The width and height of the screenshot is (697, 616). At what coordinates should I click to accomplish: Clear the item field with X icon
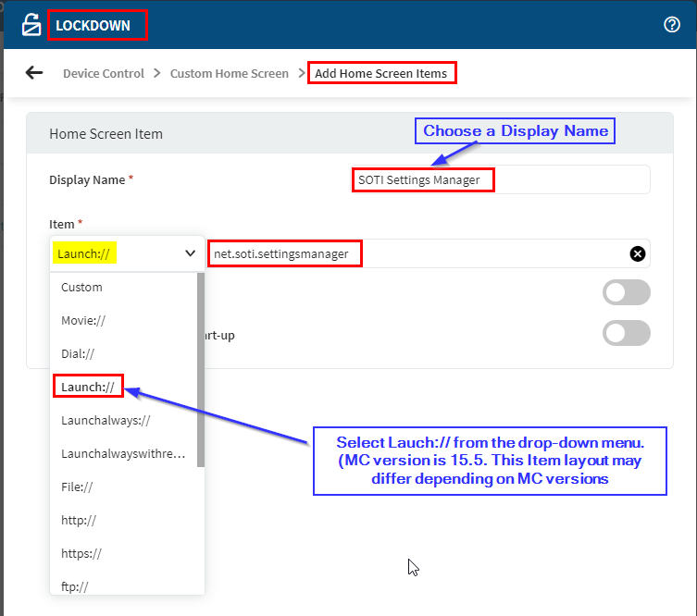click(x=637, y=253)
